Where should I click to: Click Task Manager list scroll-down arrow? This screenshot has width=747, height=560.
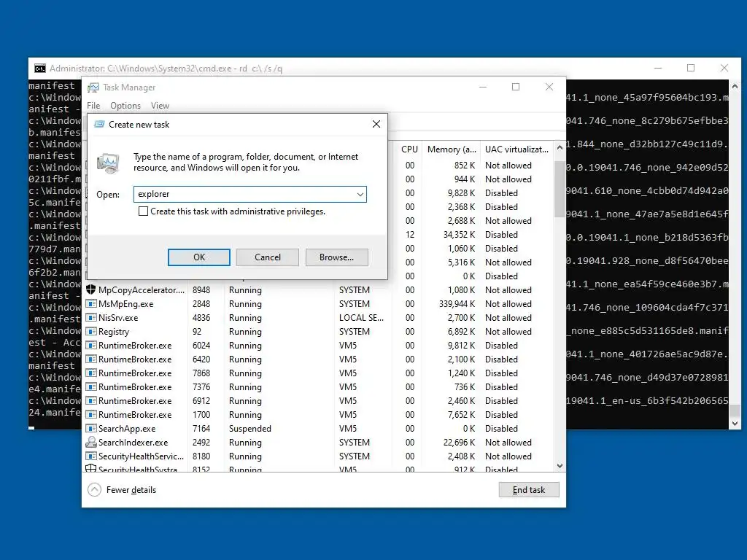(560, 466)
